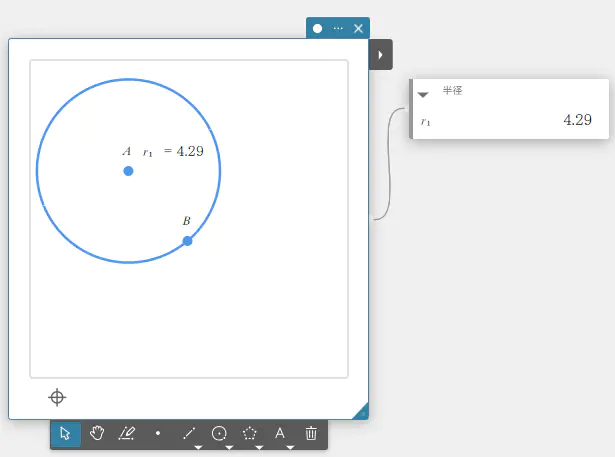The image size is (615, 457).
Task: Open the three-dot sticky options menu
Action: click(x=338, y=28)
